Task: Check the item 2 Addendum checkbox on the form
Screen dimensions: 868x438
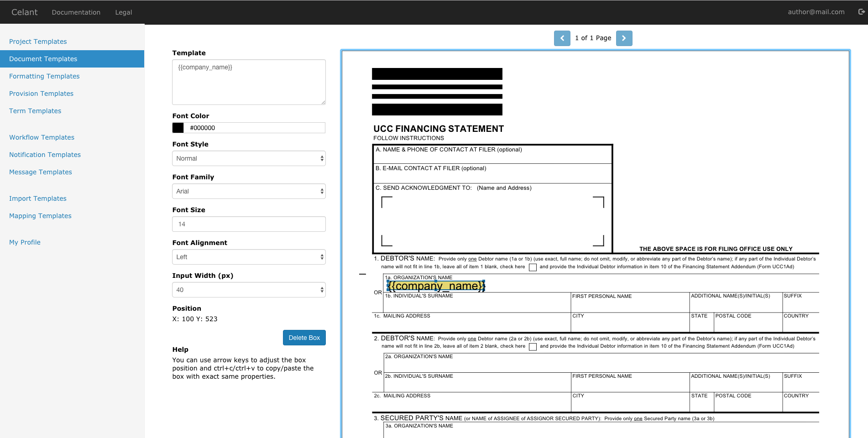Action: (533, 347)
